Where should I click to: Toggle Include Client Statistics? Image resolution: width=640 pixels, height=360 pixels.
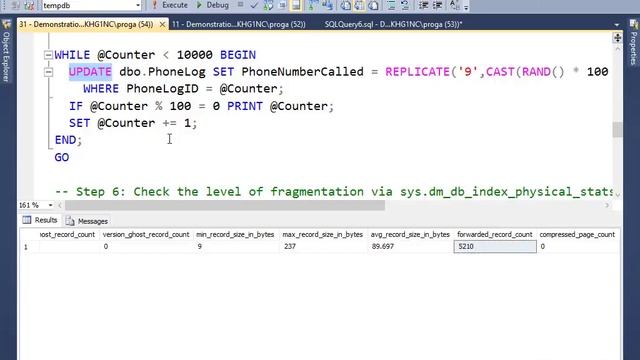(x=327, y=5)
